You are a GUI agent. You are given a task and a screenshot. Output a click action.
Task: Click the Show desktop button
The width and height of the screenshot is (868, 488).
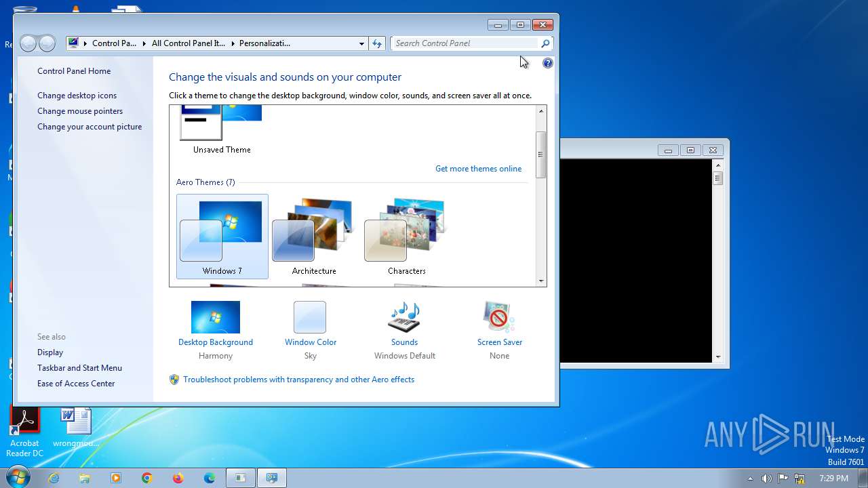863,478
